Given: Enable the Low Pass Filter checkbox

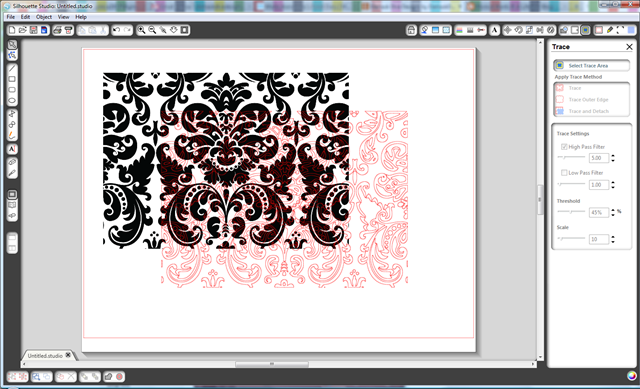Looking at the screenshot, I should pyautogui.click(x=564, y=173).
